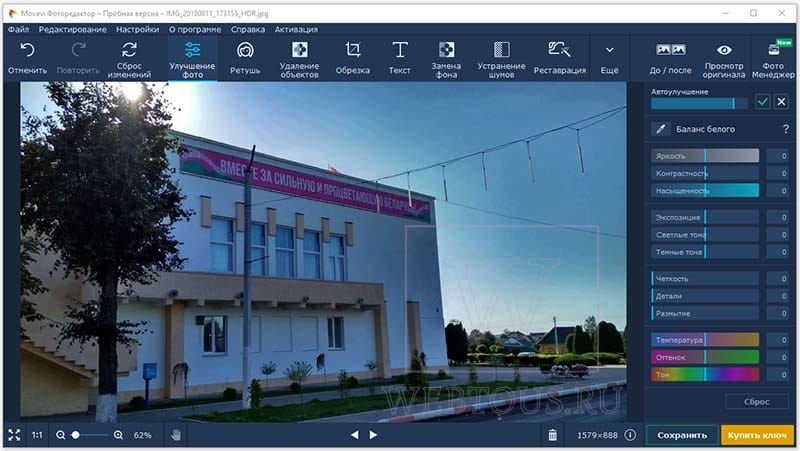Select the Реставрация tool
This screenshot has width=800, height=451.
click(560, 59)
